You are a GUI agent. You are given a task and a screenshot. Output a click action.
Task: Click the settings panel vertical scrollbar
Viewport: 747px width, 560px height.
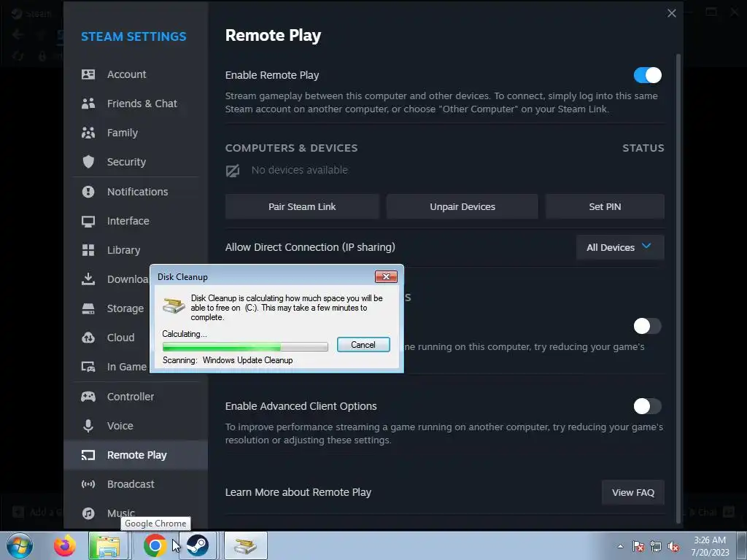coord(678,288)
